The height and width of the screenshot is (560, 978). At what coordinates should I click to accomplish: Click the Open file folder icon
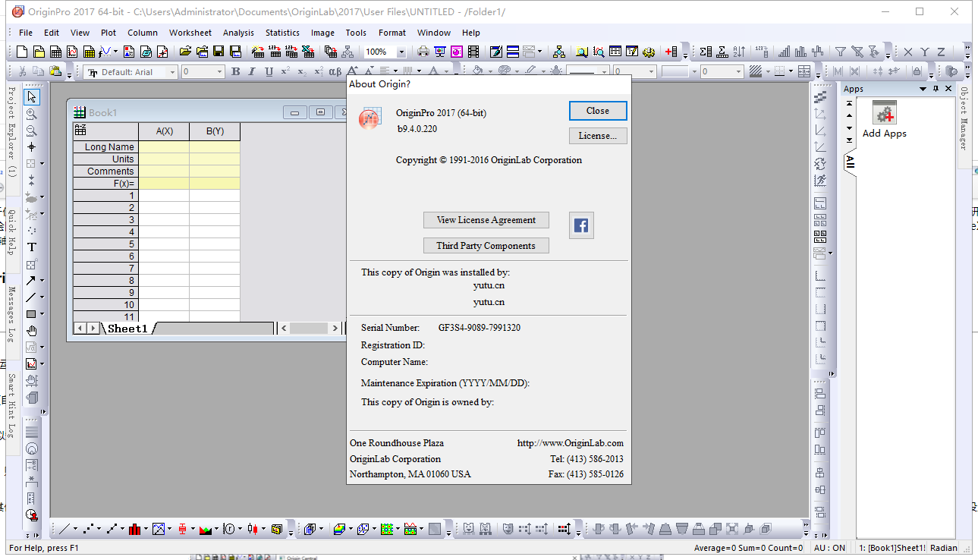[x=184, y=52]
